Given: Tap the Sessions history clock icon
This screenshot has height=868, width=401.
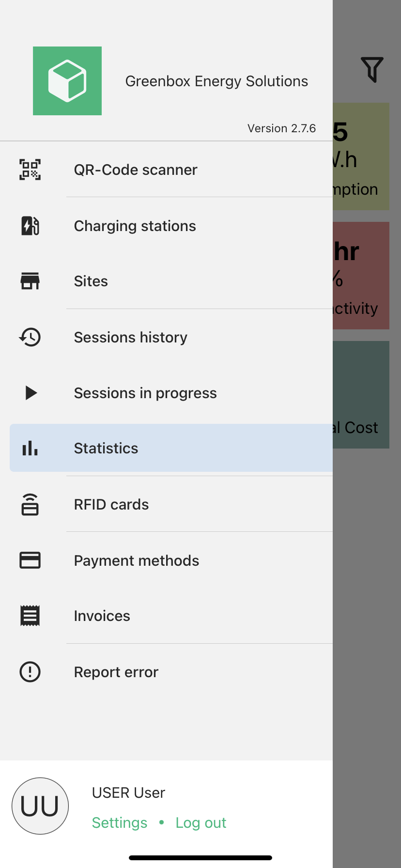Looking at the screenshot, I should pos(30,337).
